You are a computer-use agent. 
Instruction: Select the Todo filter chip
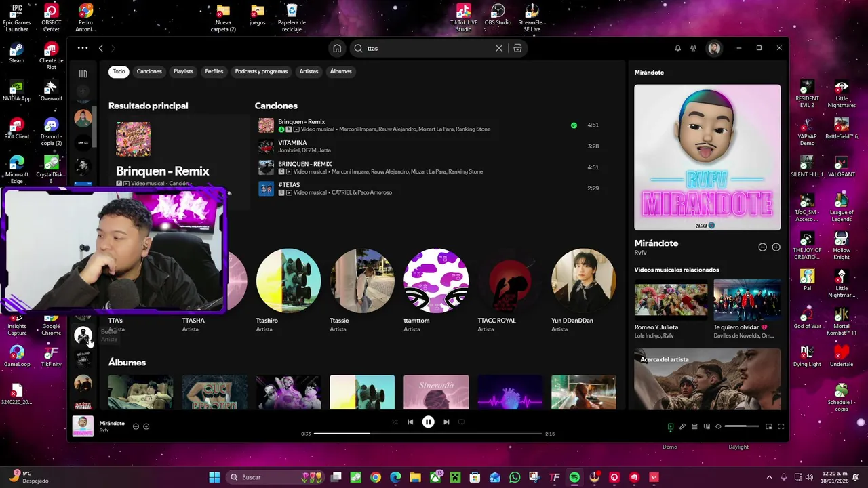[119, 71]
